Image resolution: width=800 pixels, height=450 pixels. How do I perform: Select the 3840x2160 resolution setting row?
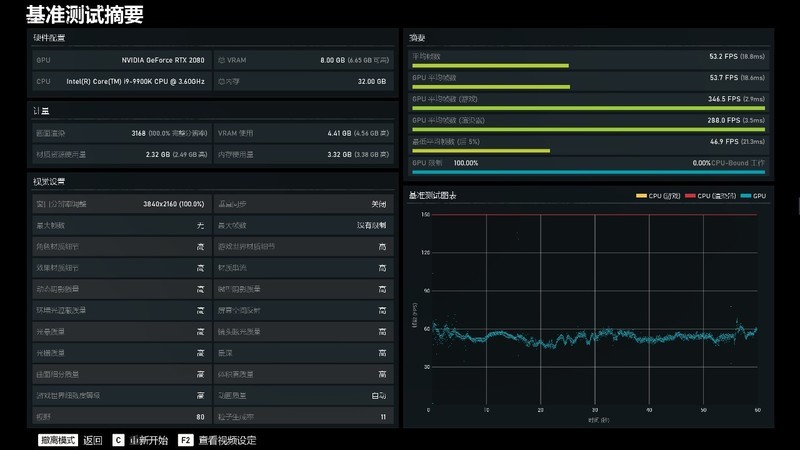120,203
